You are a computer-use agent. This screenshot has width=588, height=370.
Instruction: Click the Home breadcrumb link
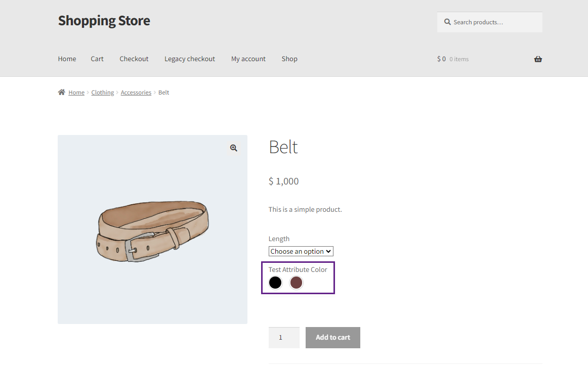[76, 92]
